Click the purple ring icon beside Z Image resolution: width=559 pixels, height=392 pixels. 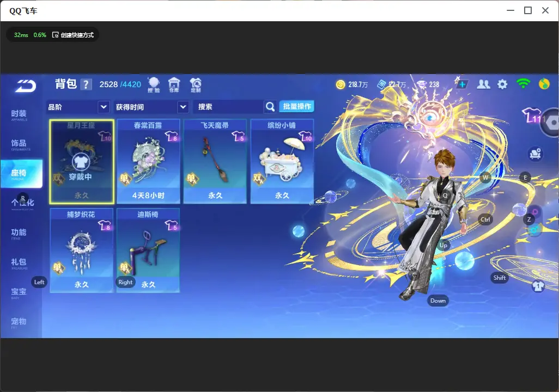535,212
